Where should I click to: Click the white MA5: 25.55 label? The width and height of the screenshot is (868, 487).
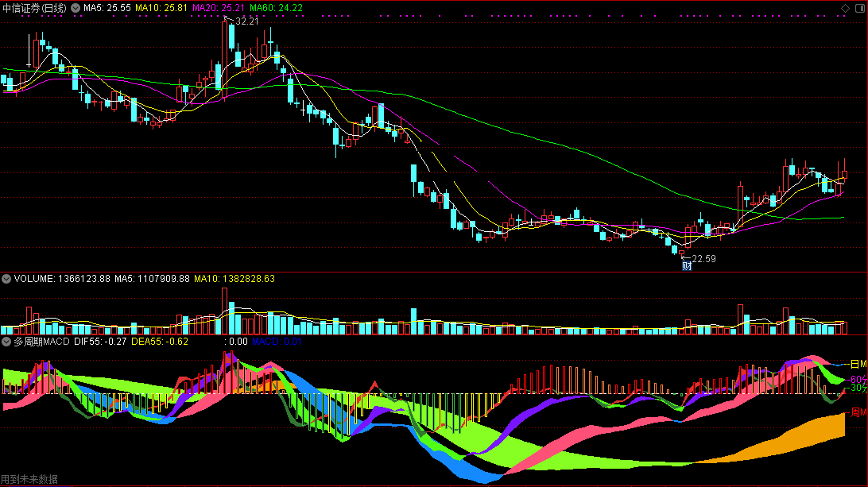pyautogui.click(x=107, y=8)
